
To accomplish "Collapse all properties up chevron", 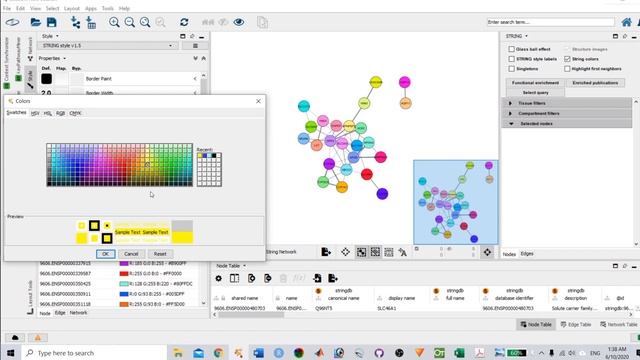I will point(203,58).
